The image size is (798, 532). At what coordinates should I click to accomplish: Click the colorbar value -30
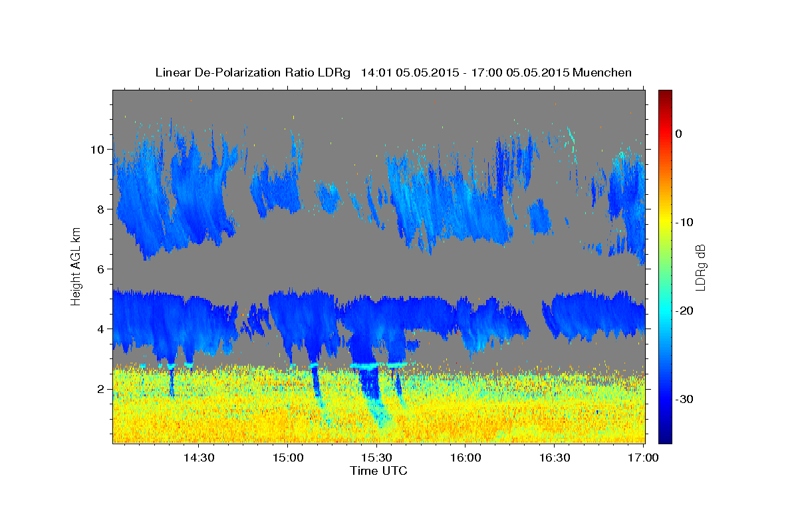point(684,399)
